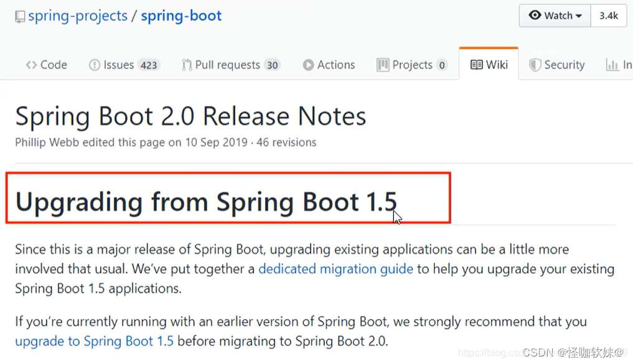Click the Issues exclamation circle icon
Screen dimensions: 633x364
(x=95, y=65)
